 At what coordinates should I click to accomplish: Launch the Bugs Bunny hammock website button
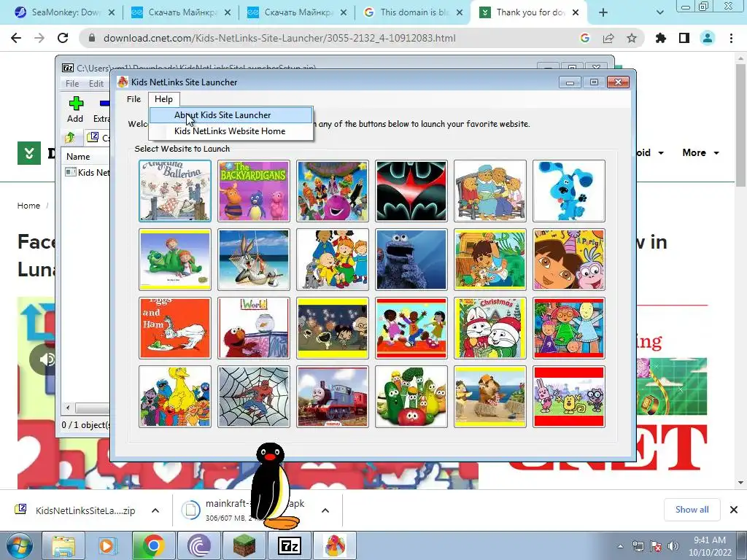[253, 260]
